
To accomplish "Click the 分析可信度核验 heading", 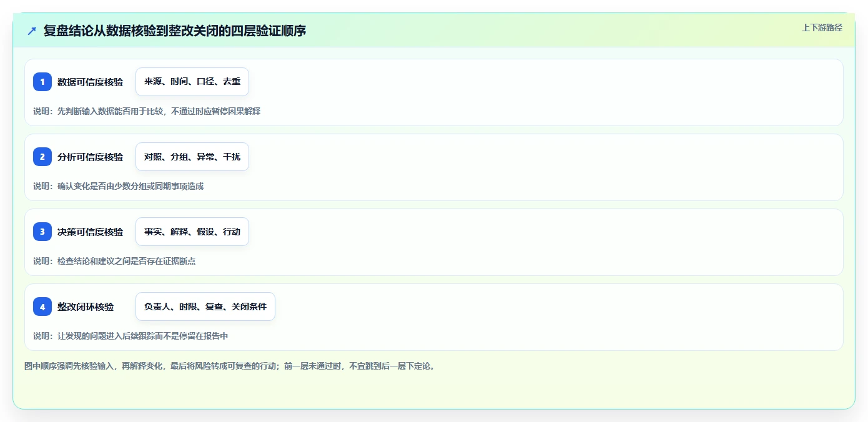I will point(91,157).
